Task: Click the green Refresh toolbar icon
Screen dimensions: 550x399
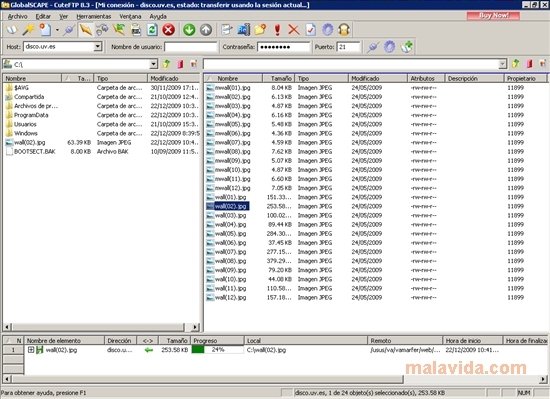Action: [x=152, y=30]
